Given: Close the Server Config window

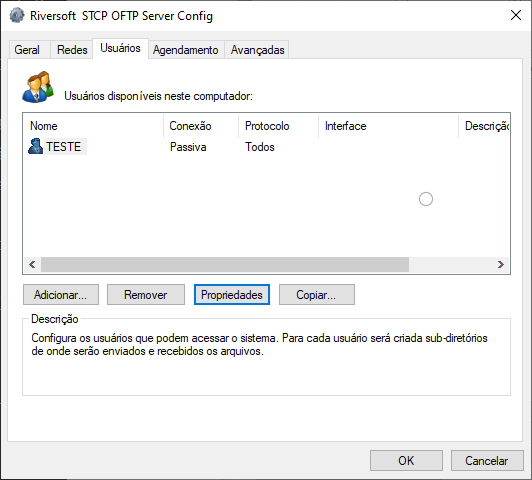Looking at the screenshot, I should (x=516, y=15).
